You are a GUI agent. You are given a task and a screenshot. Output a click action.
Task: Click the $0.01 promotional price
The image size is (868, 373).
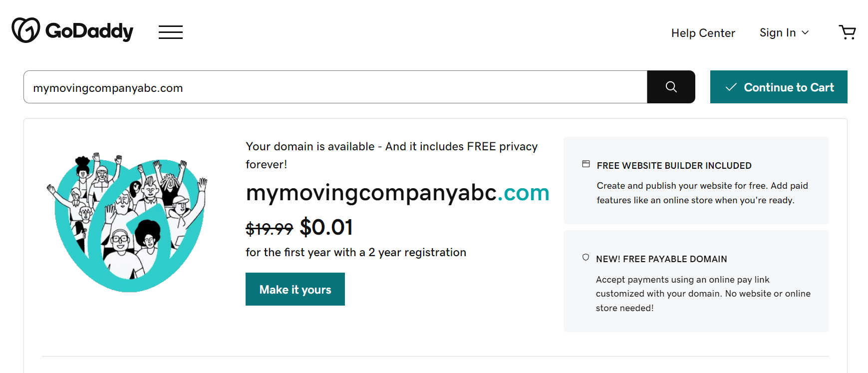tap(326, 228)
